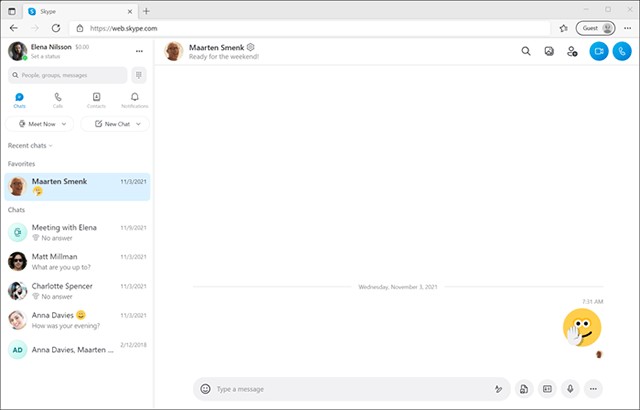Viewport: 640px width, 410px height.
Task: Open the emoji picker in message box
Action: (x=205, y=388)
